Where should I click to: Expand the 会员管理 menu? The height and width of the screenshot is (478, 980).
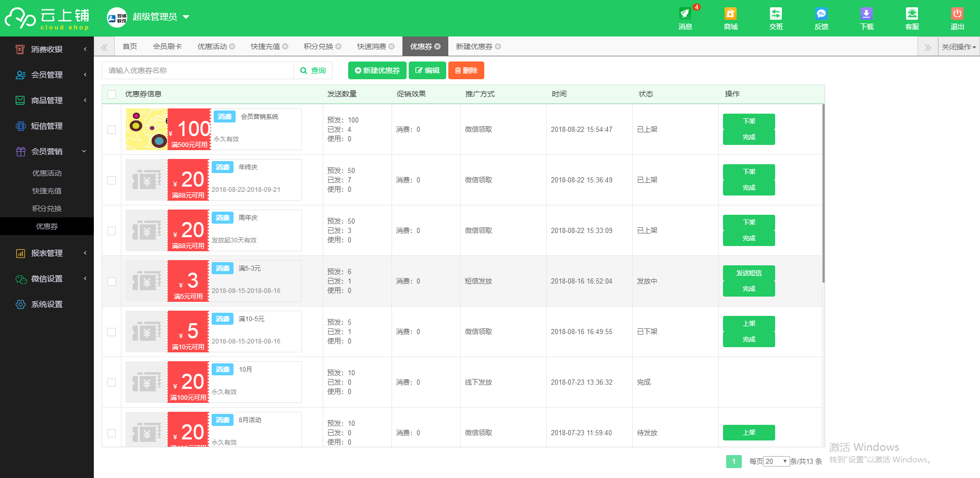(85, 75)
